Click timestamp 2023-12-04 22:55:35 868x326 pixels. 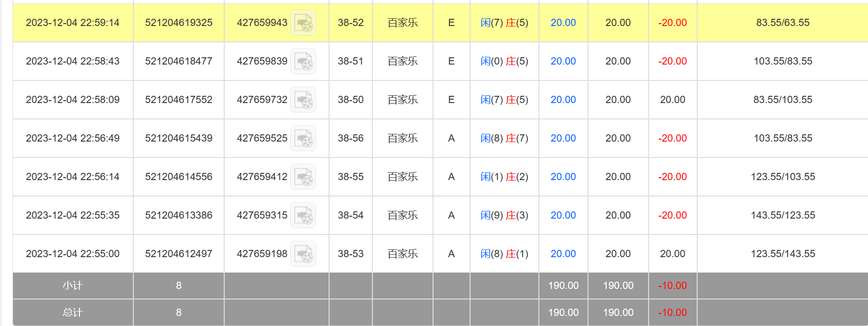tap(73, 215)
